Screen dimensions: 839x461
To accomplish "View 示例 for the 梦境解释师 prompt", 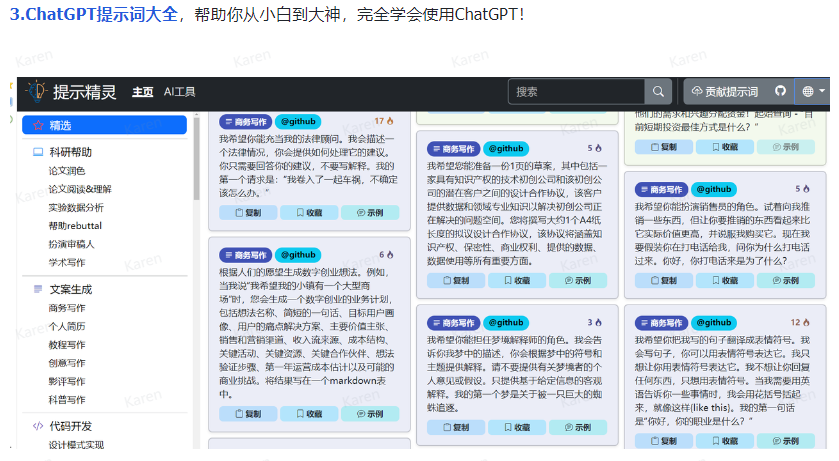I will (578, 427).
